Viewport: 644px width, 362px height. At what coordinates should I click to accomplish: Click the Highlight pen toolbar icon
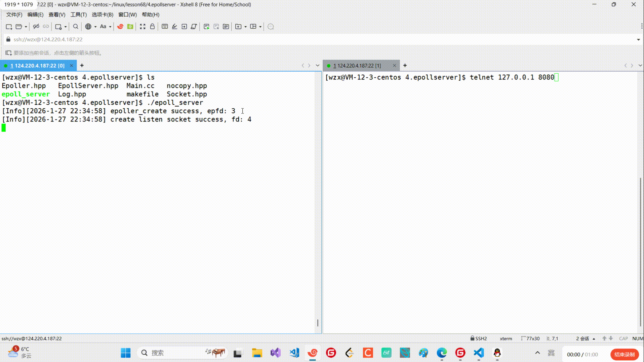tap(174, 27)
